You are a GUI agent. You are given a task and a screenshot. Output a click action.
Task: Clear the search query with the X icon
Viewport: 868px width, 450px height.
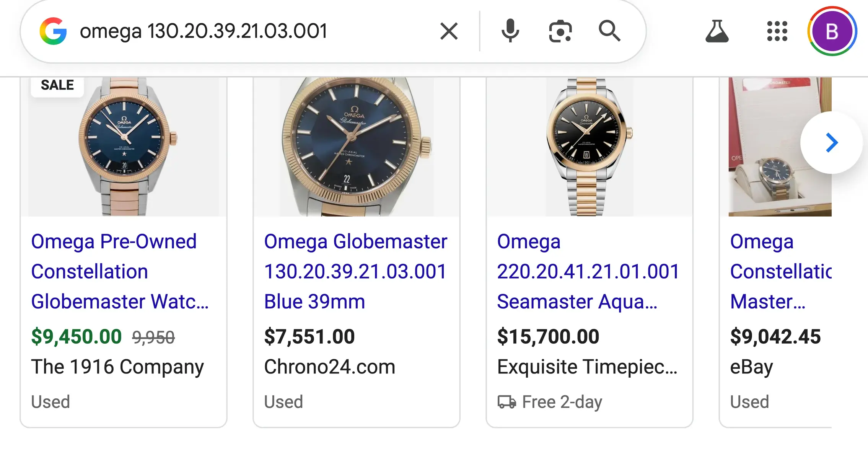[x=449, y=31]
